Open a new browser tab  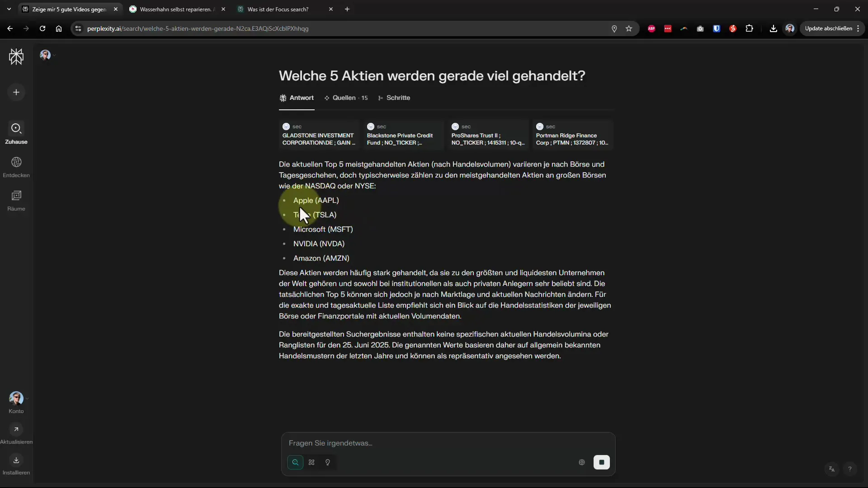347,9
